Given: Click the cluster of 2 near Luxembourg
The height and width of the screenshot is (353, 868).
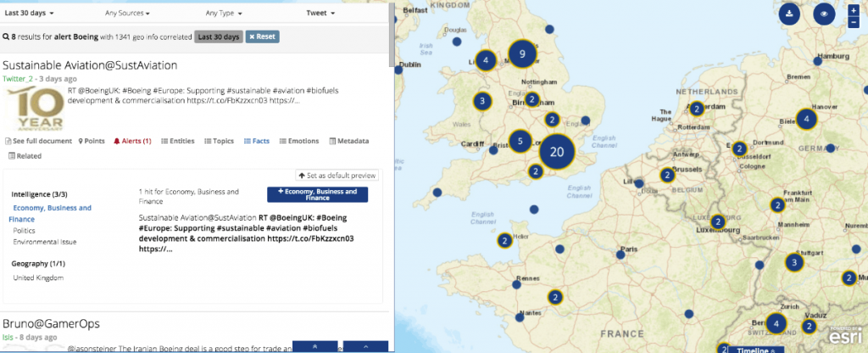Looking at the screenshot, I should [x=718, y=222].
